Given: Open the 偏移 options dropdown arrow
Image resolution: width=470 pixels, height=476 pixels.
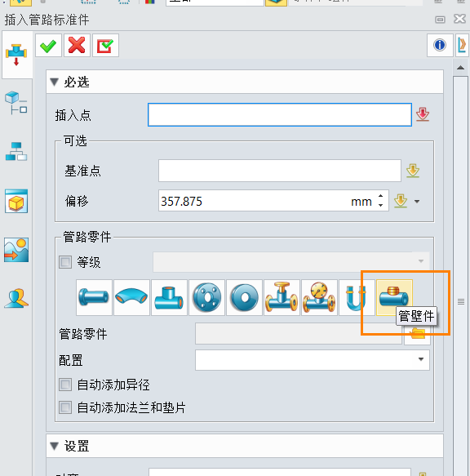Looking at the screenshot, I should coord(417,202).
